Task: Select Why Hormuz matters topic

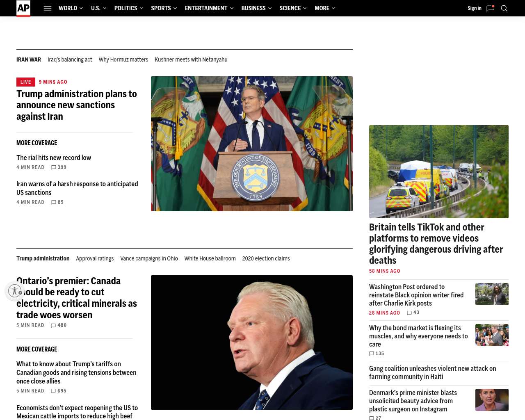Action: (123, 59)
